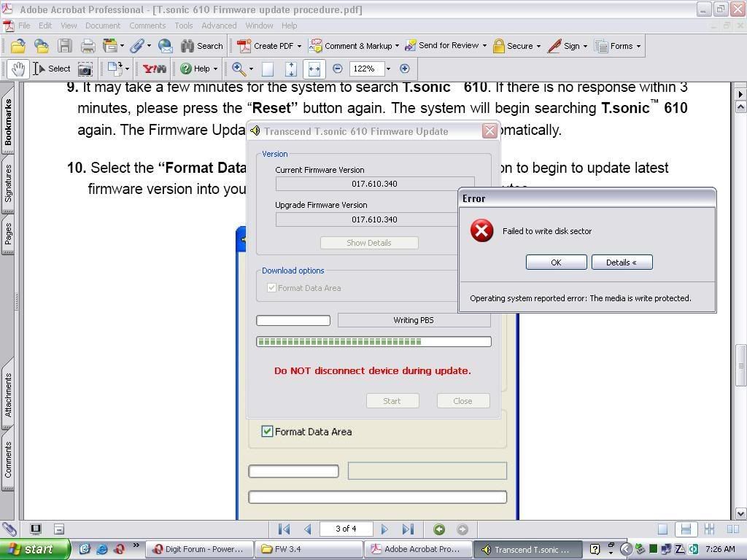Click the attachments paperclip in status bar
This screenshot has width=747, height=560.
click(x=9, y=529)
